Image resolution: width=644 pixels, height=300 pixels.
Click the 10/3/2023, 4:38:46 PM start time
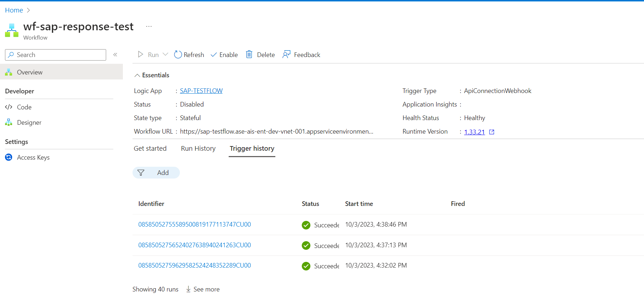coord(376,224)
